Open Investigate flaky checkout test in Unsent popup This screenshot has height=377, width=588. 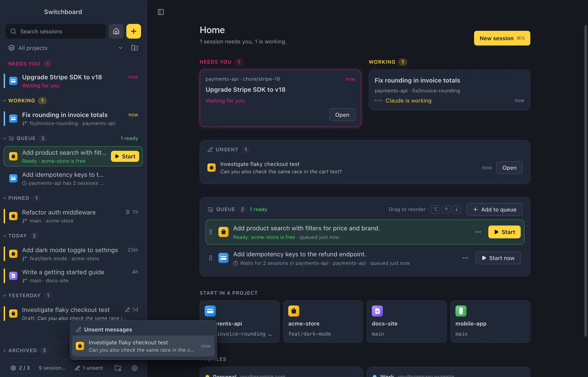coord(143,346)
